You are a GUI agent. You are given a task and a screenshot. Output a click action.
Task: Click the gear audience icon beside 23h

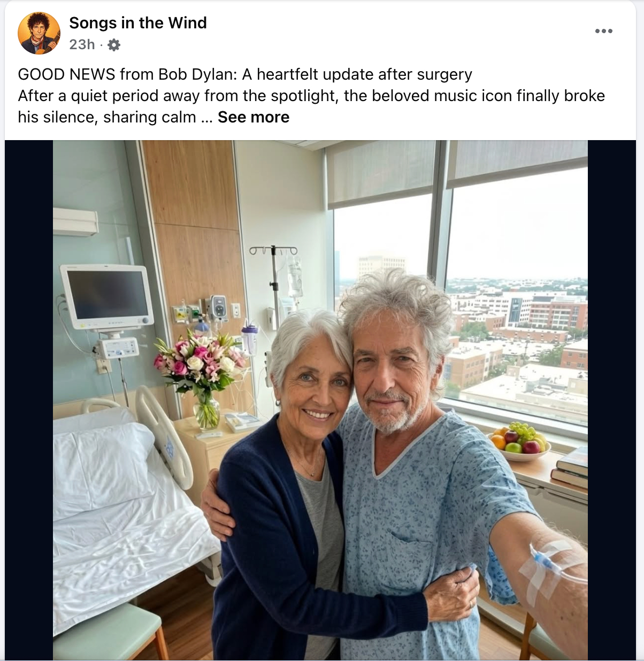114,45
